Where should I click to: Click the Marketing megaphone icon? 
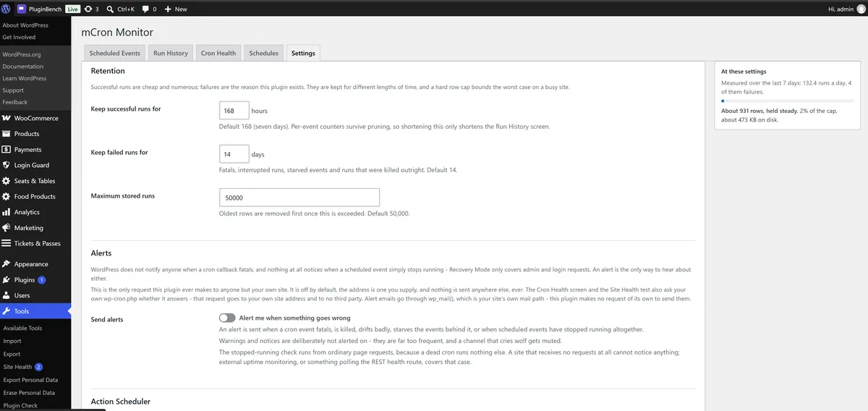(x=7, y=228)
